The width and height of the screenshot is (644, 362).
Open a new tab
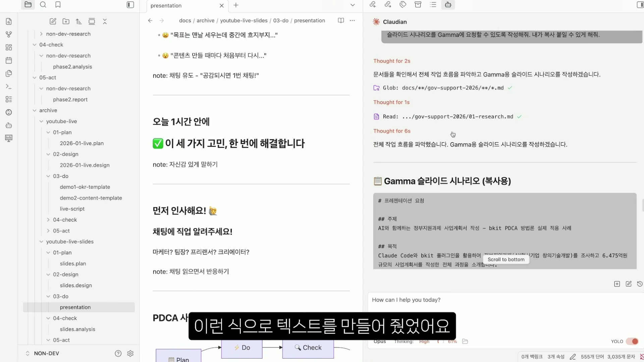click(x=236, y=5)
